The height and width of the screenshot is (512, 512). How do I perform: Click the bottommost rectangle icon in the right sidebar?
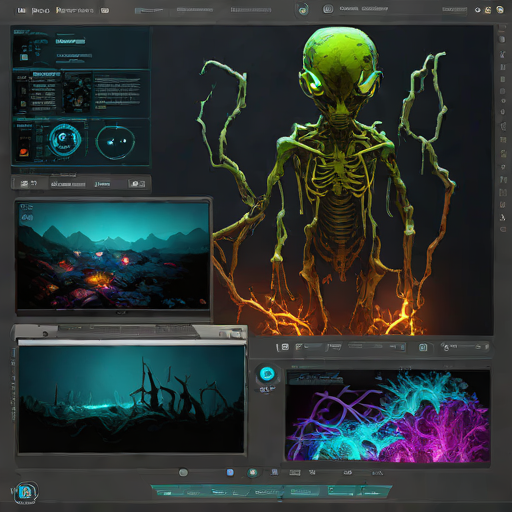point(503,229)
